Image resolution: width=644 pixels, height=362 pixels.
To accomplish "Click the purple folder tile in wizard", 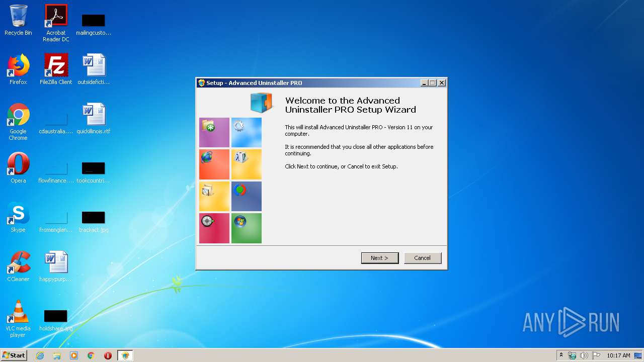I will (214, 132).
